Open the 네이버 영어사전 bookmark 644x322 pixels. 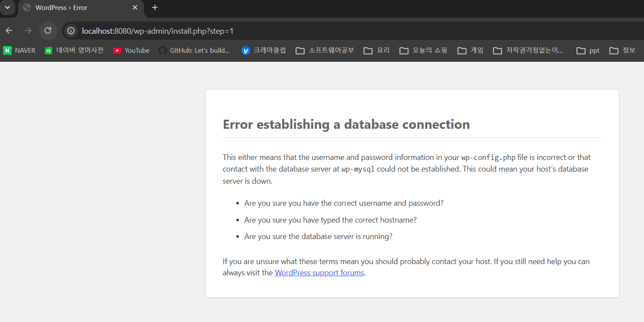(74, 51)
